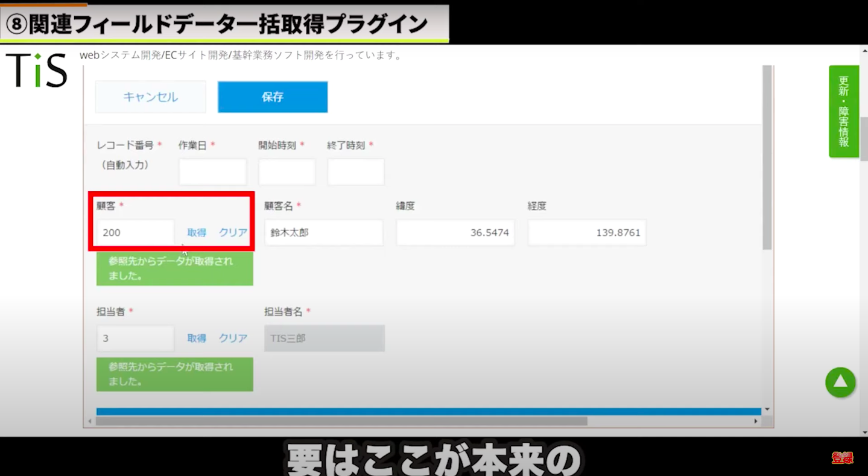
Task: Click the 経度 field showing 139.8761
Action: (x=587, y=233)
